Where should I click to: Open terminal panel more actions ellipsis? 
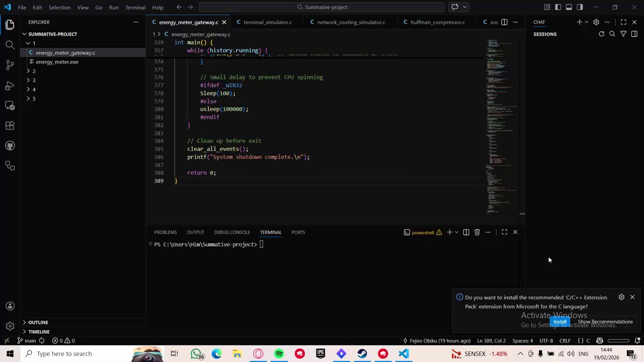coord(488,232)
